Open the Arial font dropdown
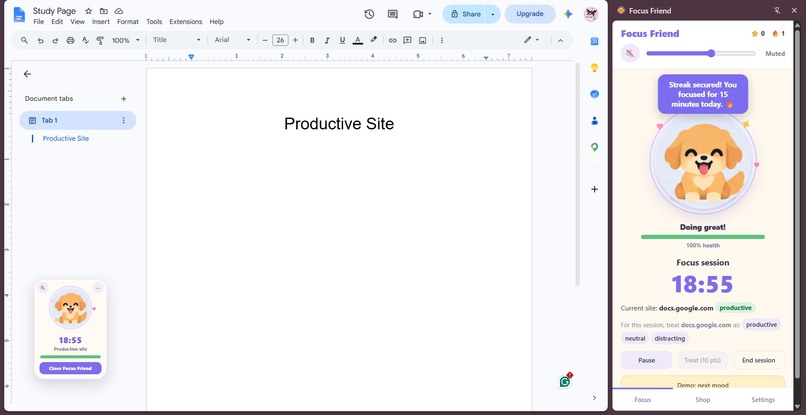Image resolution: width=806 pixels, height=415 pixels. [232, 40]
